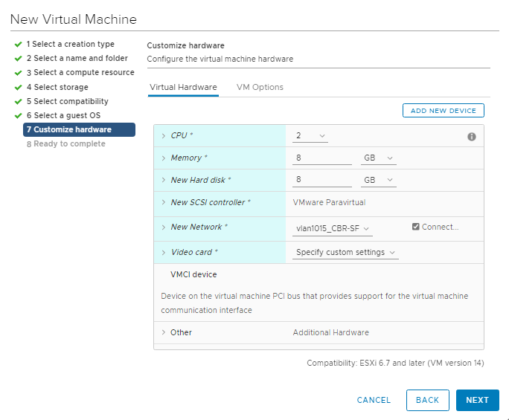Expand the New SCSI controller row
The width and height of the screenshot is (509, 420).
click(x=164, y=202)
